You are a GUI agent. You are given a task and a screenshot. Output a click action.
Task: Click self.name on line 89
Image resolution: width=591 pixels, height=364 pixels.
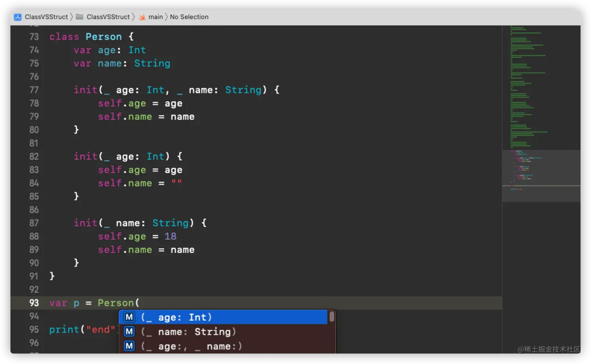[125, 249]
